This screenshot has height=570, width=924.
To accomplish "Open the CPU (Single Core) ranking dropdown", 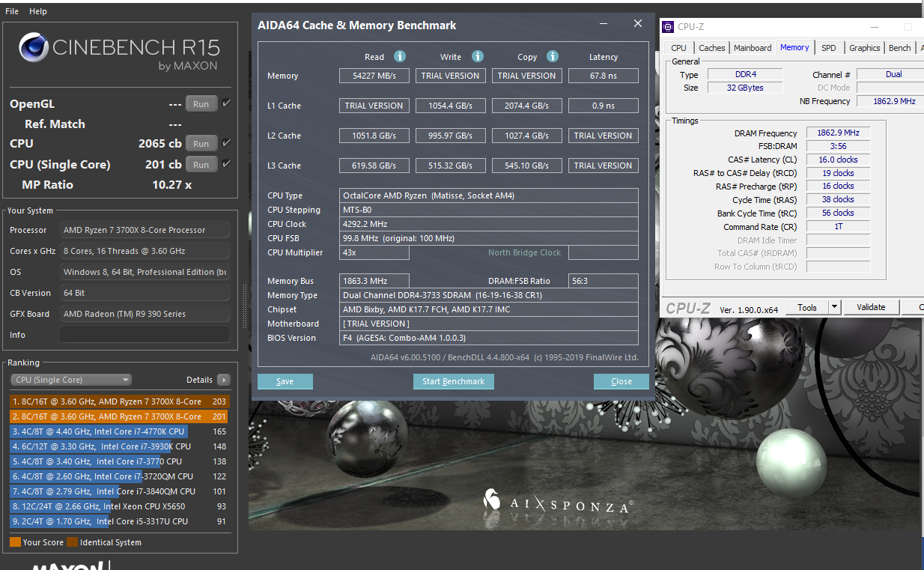I will (x=71, y=380).
